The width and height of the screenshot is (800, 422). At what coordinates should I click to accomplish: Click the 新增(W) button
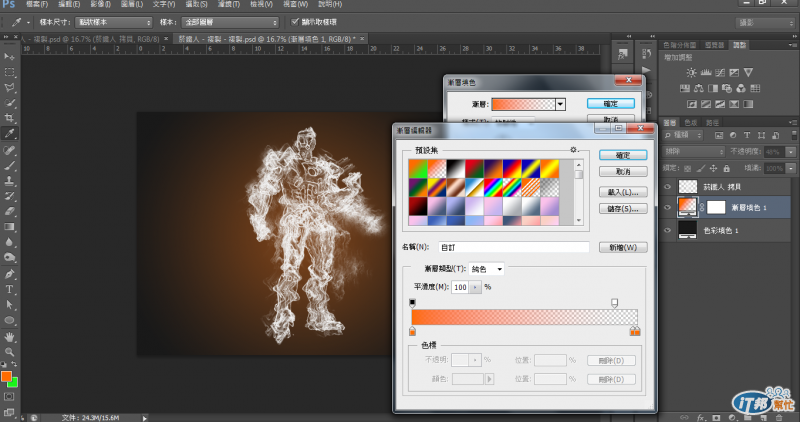click(623, 247)
